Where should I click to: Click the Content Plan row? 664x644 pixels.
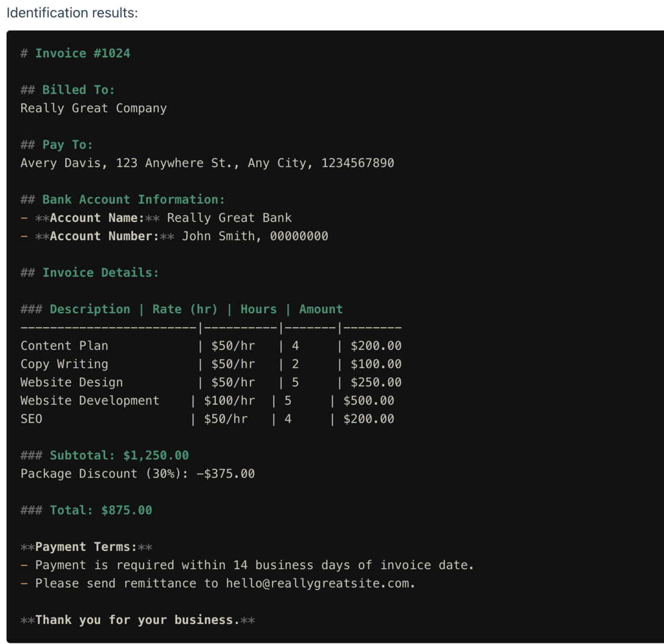[x=211, y=345]
